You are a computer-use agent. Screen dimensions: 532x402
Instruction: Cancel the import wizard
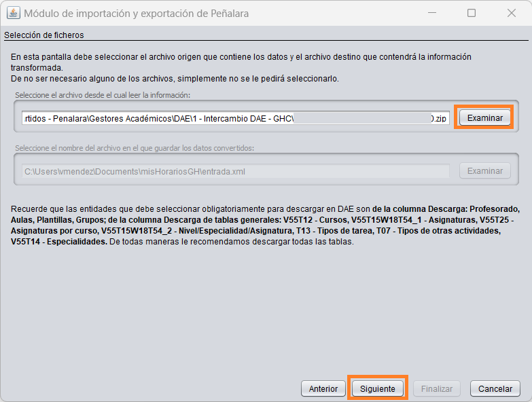[x=495, y=388]
